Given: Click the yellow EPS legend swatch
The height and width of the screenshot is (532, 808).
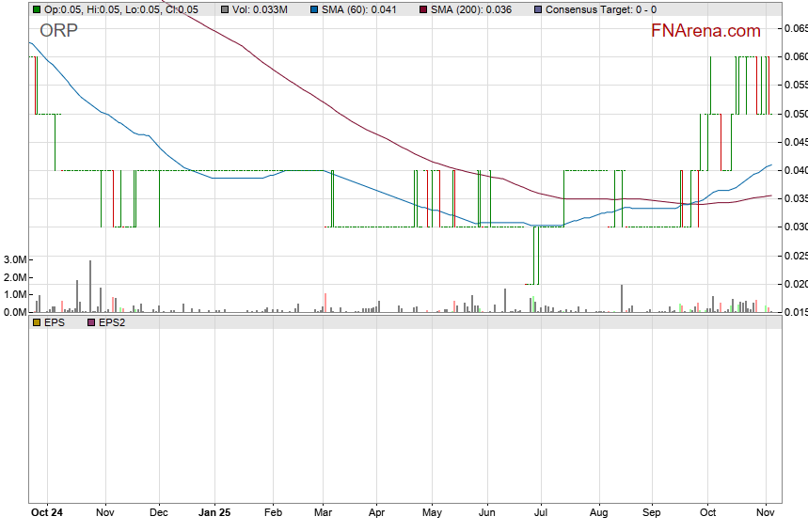Looking at the screenshot, I should 37,322.
